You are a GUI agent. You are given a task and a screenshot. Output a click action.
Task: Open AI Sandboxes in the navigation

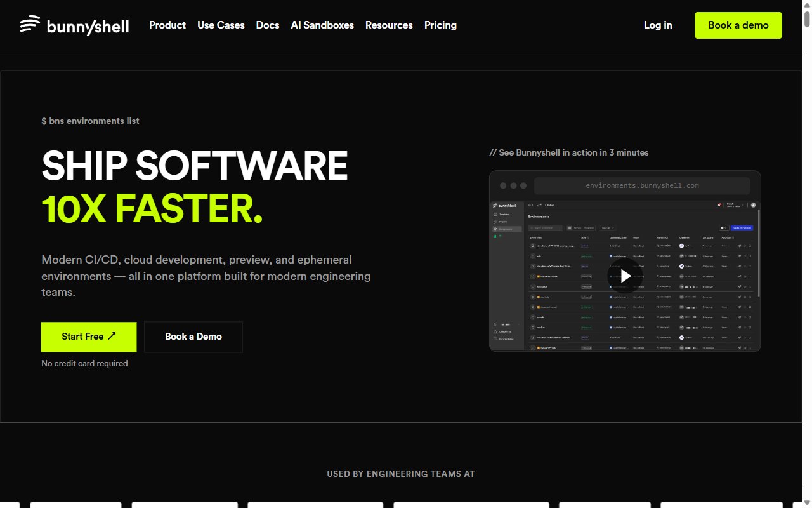tap(322, 25)
